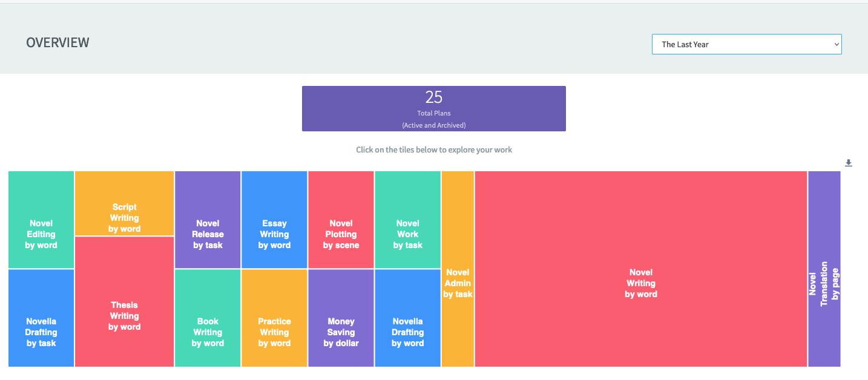Click the Essay Writing by word tile
868x380 pixels.
pos(274,234)
